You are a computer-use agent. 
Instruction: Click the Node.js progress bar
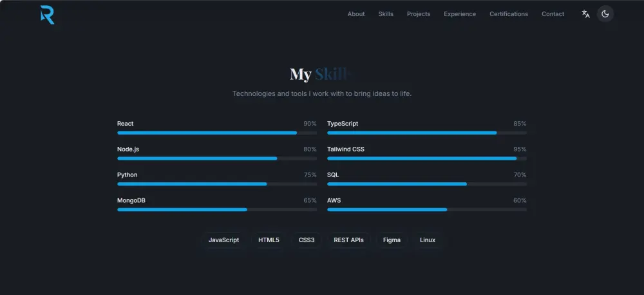217,158
